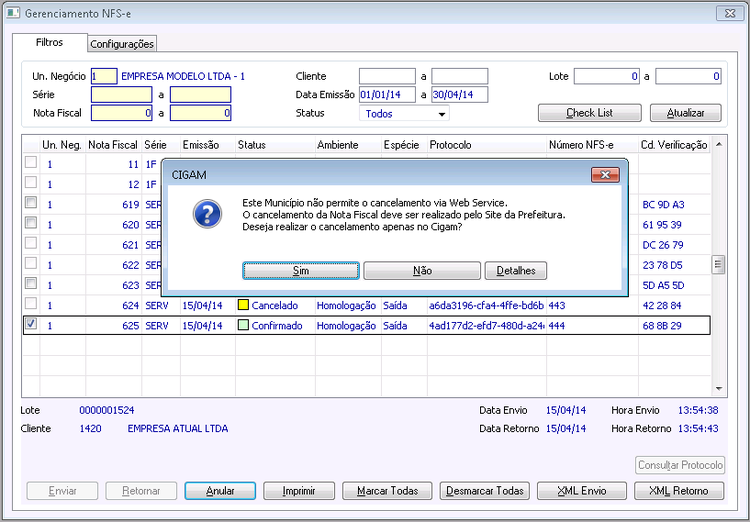The height and width of the screenshot is (522, 750).
Task: Toggle checkbox for nota fiscal 620
Action: pos(31,222)
